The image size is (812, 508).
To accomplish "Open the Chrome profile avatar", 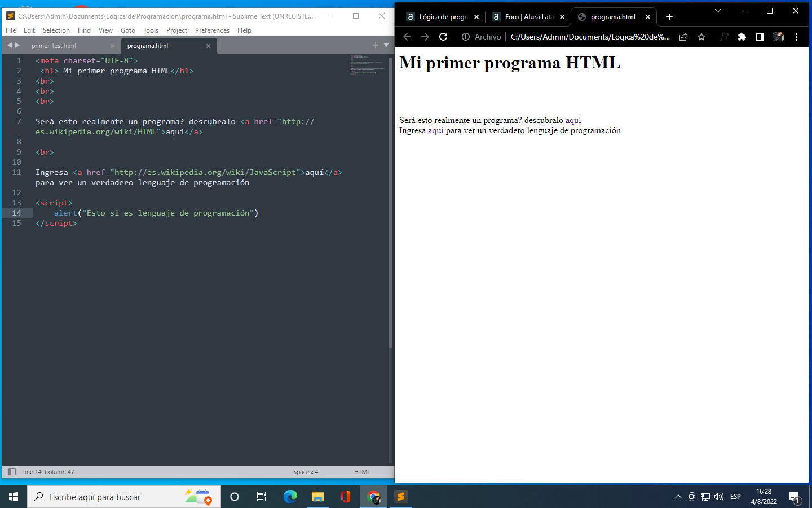I will tap(778, 37).
